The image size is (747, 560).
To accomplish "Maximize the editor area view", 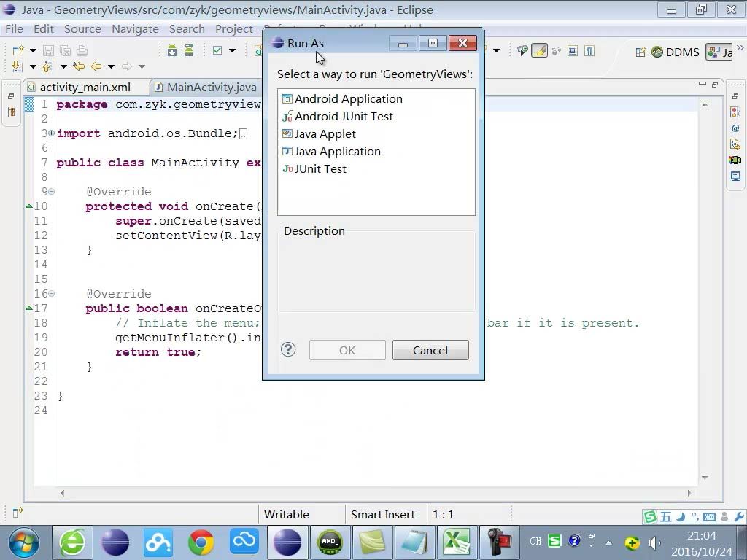I will tap(715, 85).
